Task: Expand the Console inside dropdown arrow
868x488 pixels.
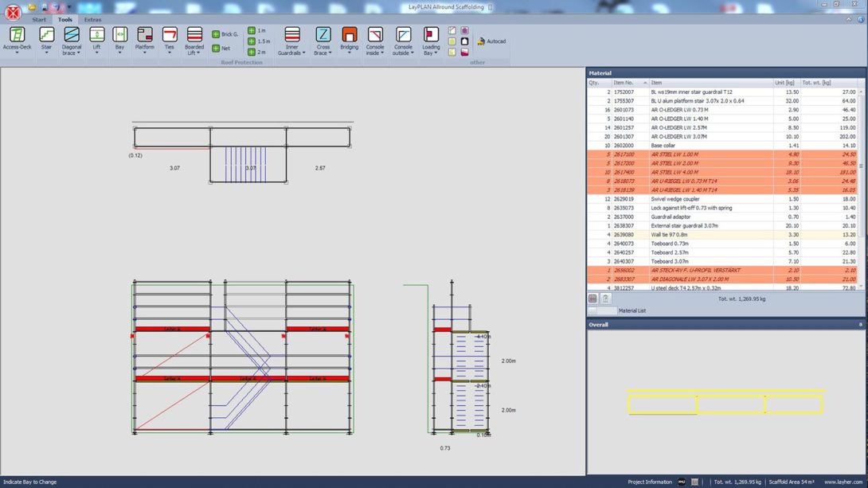Action: [382, 53]
